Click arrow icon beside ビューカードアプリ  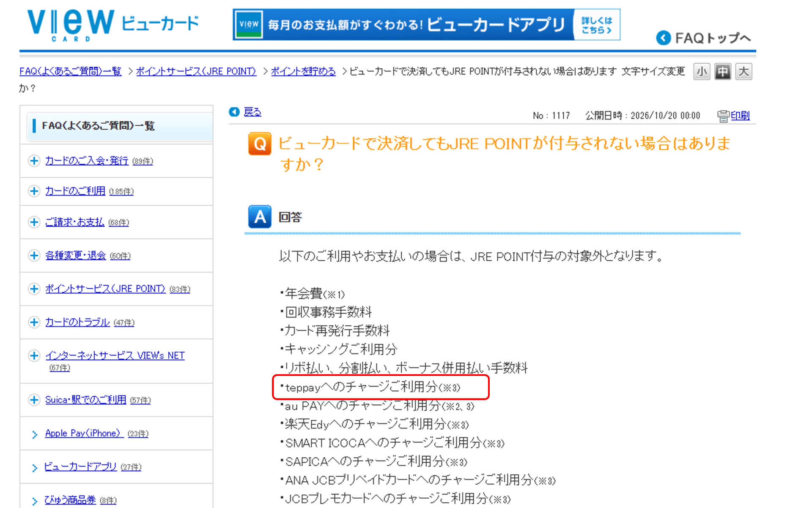35,467
